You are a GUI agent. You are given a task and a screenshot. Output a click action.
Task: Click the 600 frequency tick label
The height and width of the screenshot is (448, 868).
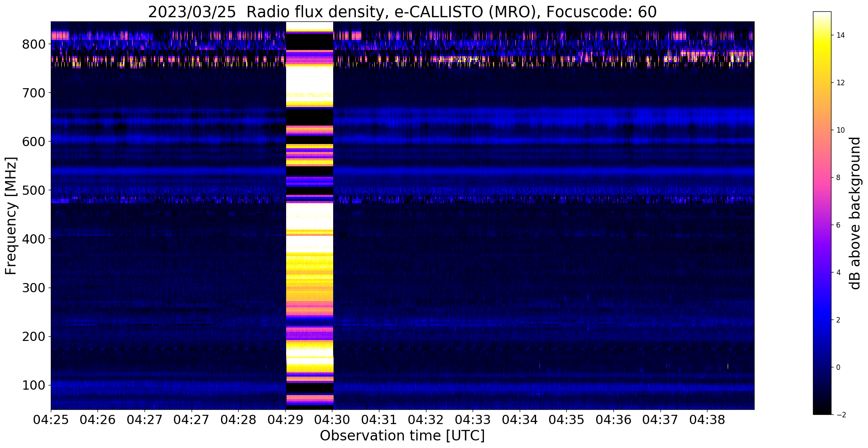pyautogui.click(x=34, y=141)
